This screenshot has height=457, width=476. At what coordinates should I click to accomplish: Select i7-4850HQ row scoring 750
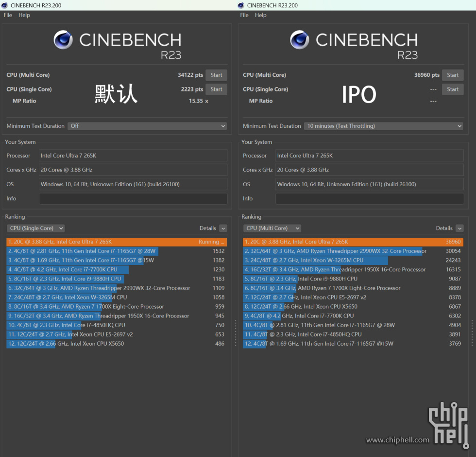coord(117,325)
